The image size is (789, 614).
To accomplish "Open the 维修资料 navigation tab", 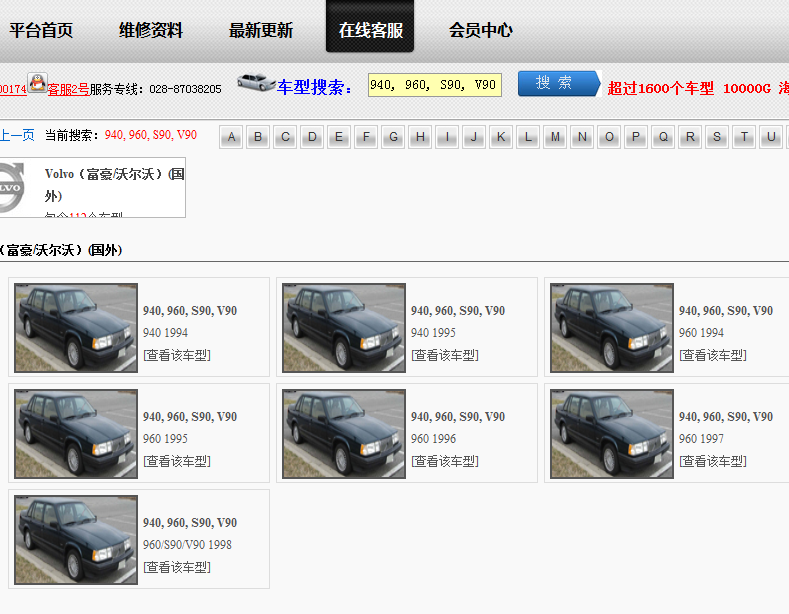I will click(x=151, y=30).
